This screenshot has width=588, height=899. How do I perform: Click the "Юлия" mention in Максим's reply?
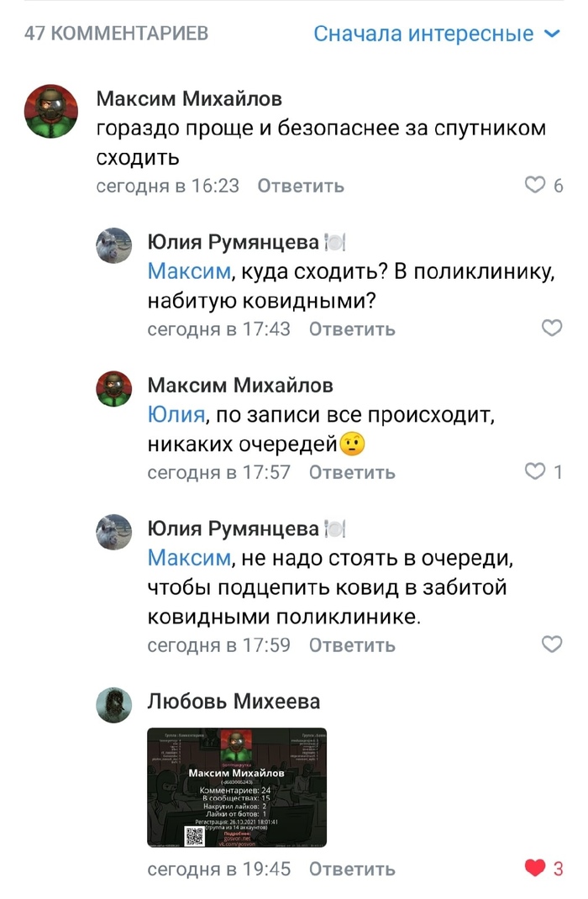pos(176,415)
